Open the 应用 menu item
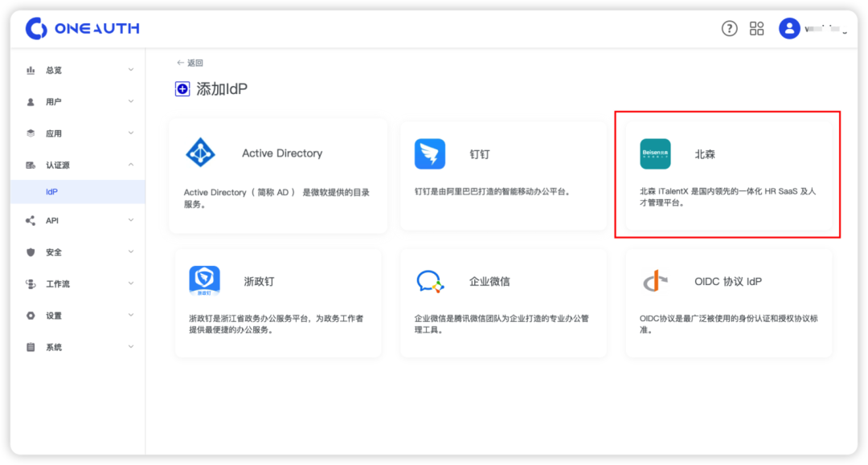The width and height of the screenshot is (868, 465). click(78, 133)
